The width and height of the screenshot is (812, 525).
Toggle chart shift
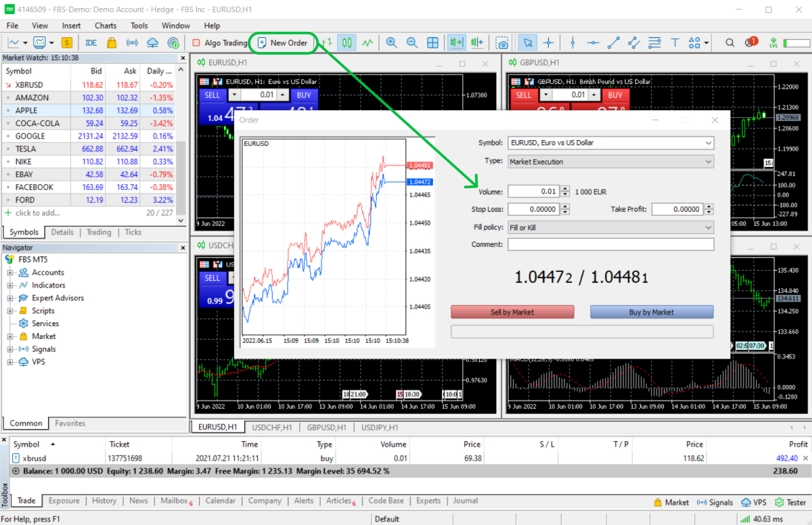(x=478, y=43)
